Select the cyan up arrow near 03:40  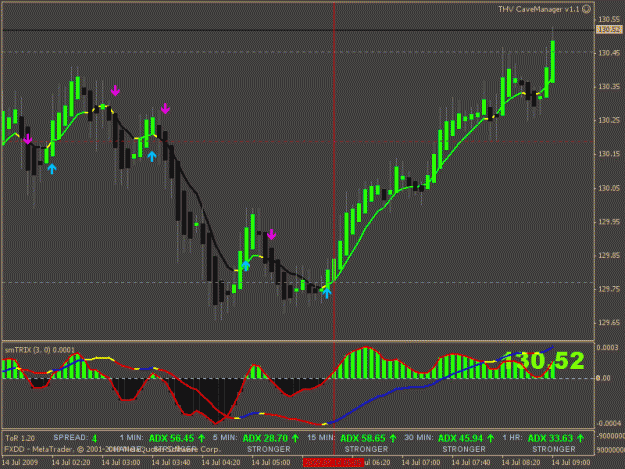tap(152, 156)
